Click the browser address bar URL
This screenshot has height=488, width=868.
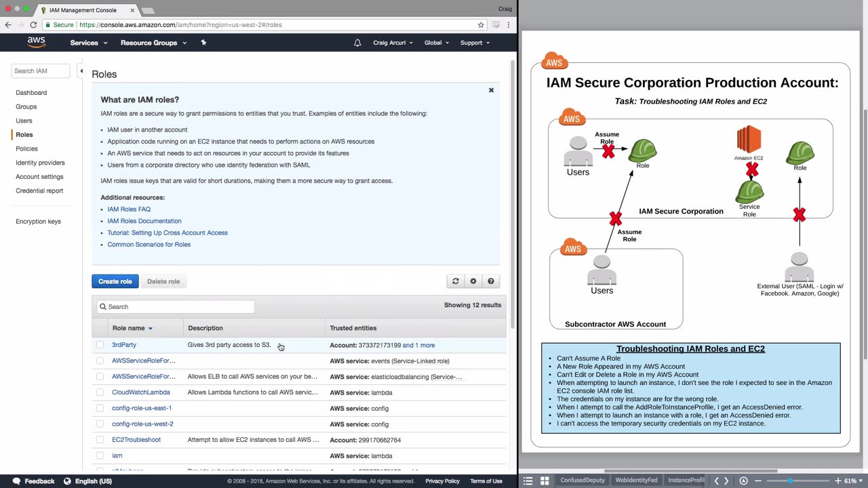point(180,25)
